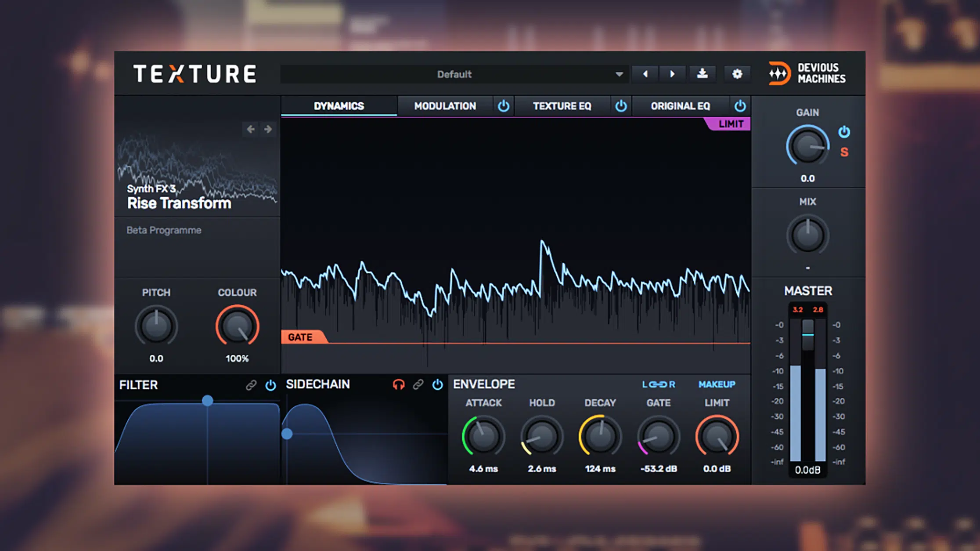Click the Limit 0.0 dB value
This screenshot has width=980, height=551.
pos(717,468)
